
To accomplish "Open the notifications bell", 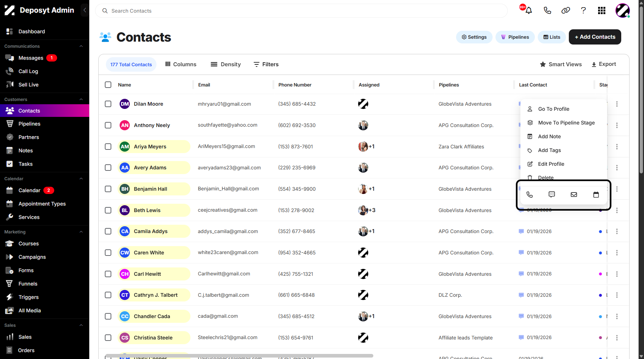I will [529, 10].
